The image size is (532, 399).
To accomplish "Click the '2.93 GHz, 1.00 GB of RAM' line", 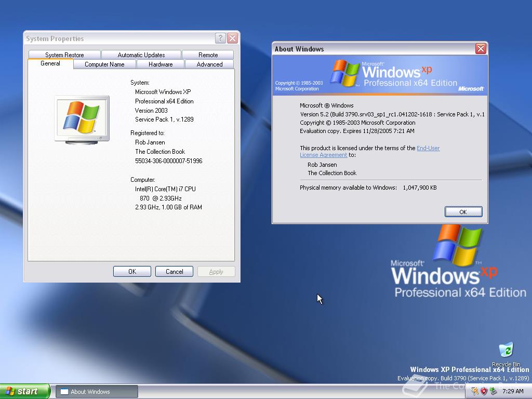I will coord(168,207).
